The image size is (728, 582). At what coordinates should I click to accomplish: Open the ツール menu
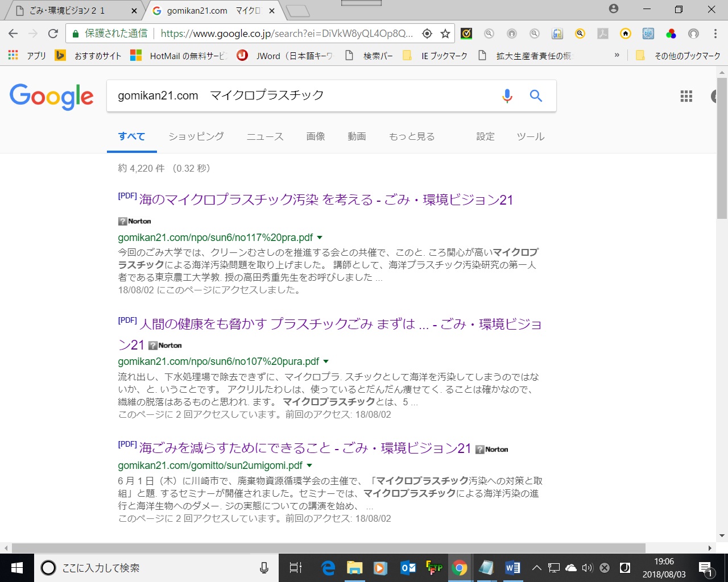(x=530, y=136)
